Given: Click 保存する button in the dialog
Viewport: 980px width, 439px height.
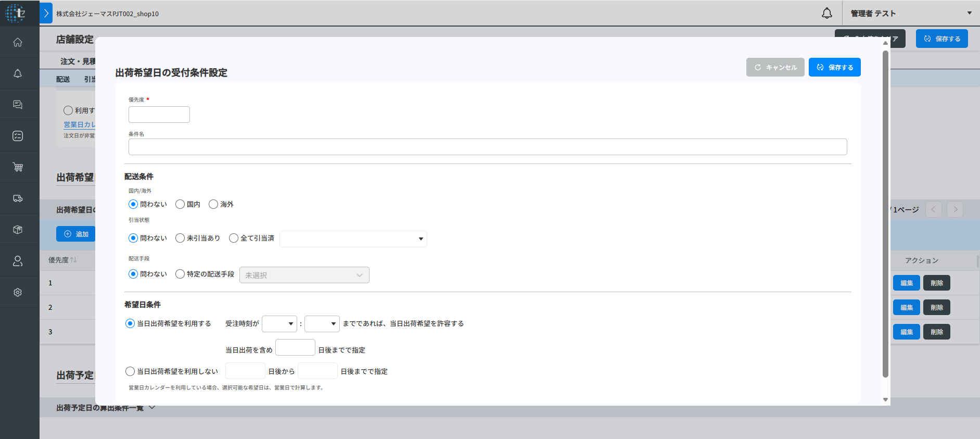Looking at the screenshot, I should click(x=834, y=67).
